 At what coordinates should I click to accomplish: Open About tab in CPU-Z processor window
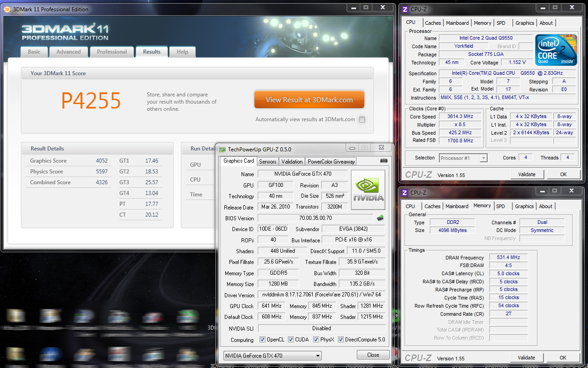pyautogui.click(x=546, y=23)
